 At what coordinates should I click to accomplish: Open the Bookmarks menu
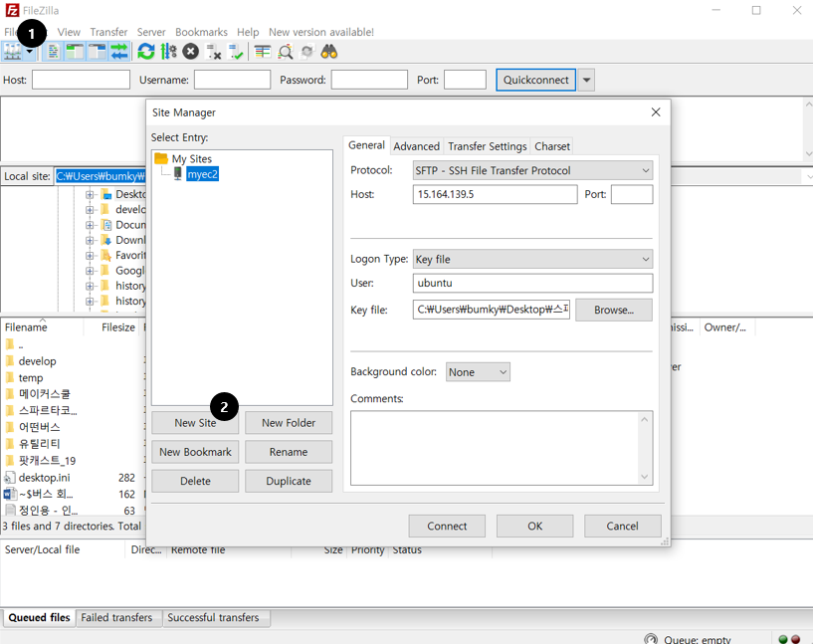[201, 32]
